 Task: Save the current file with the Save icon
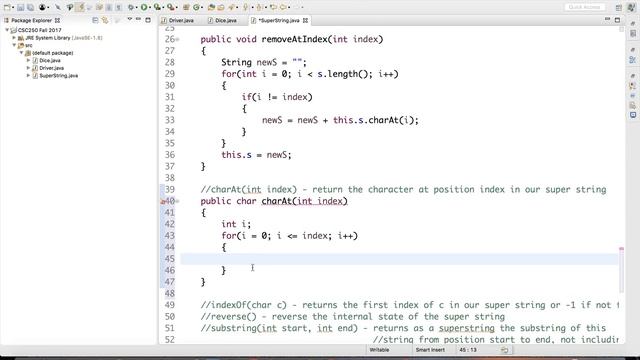coord(20,7)
